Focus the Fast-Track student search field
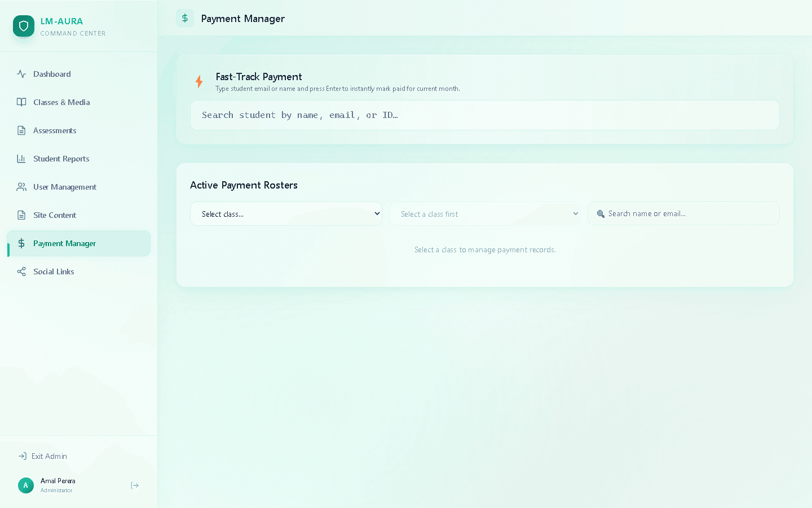The height and width of the screenshot is (508, 812). point(485,115)
